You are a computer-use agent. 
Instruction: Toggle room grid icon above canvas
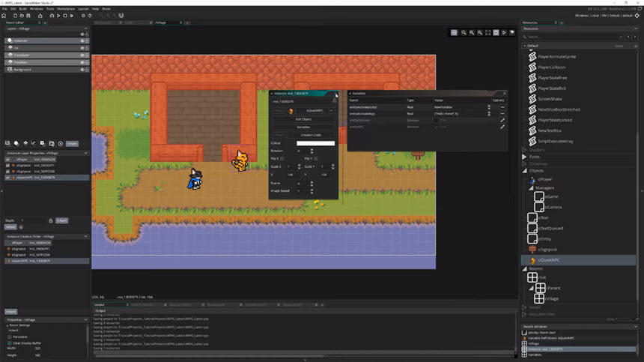[x=454, y=32]
